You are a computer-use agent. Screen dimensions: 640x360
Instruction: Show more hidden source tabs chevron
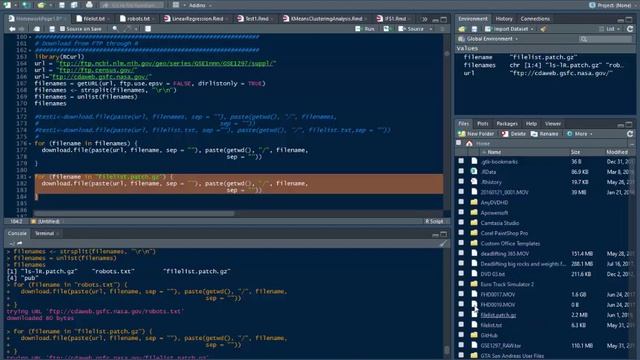[x=424, y=19]
